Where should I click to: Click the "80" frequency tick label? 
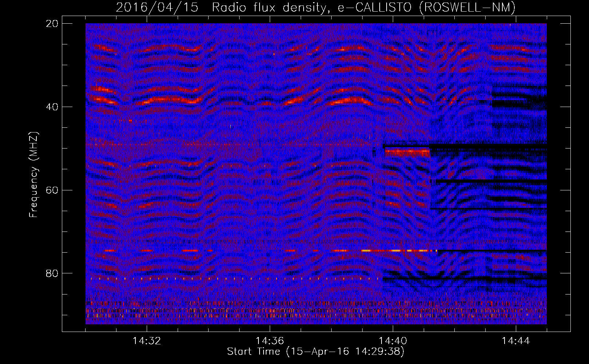click(52, 273)
